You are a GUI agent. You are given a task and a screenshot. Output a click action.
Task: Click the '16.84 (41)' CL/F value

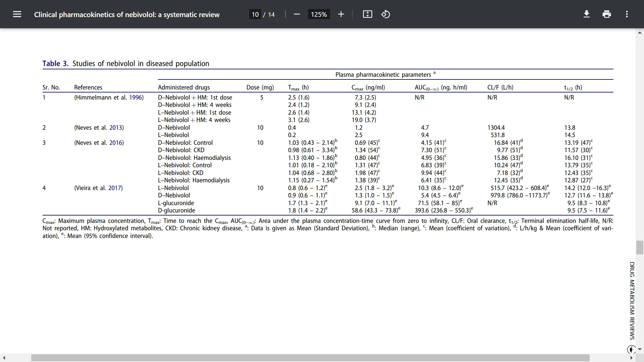click(508, 143)
